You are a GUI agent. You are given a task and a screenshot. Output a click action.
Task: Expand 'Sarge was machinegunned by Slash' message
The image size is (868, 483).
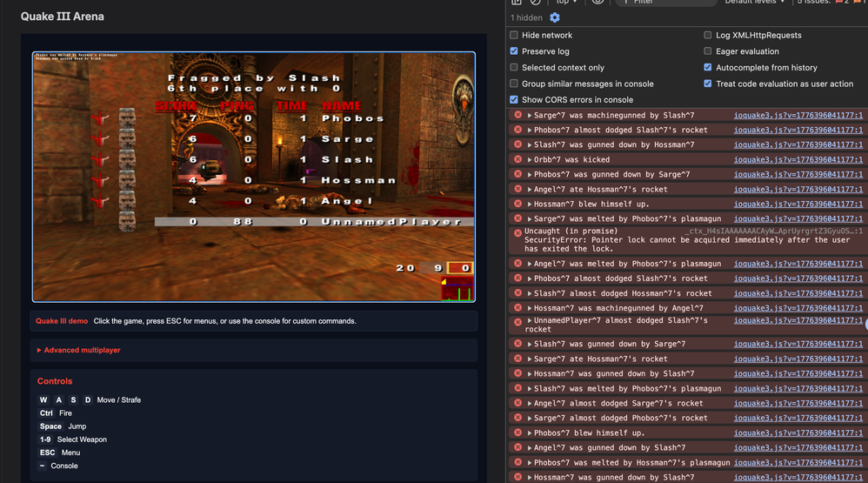pyautogui.click(x=529, y=115)
